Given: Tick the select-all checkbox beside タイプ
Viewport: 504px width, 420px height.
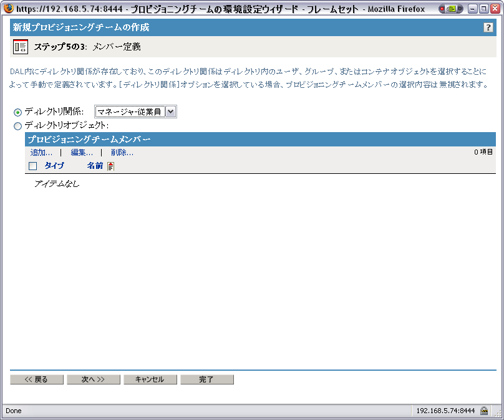Looking at the screenshot, I should tap(33, 166).
